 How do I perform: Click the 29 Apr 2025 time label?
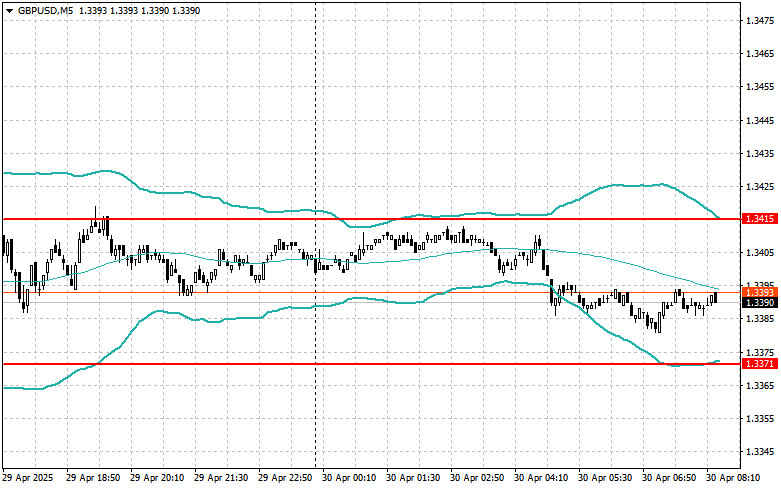tap(28, 478)
